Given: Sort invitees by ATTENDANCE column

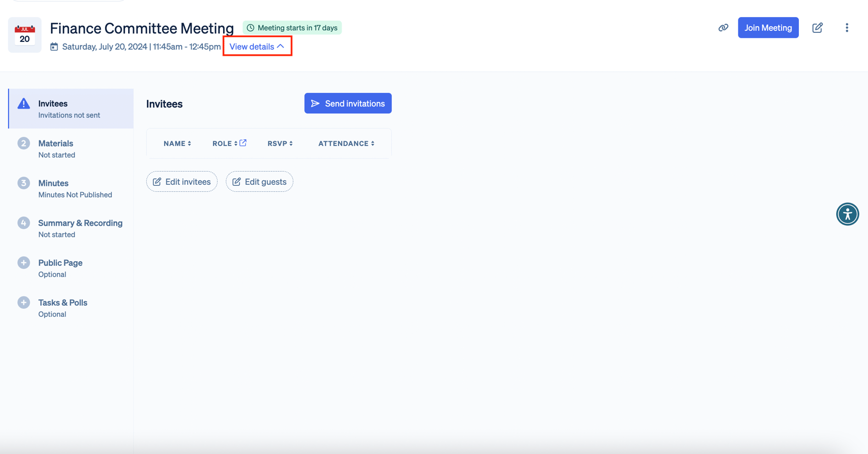Looking at the screenshot, I should (x=346, y=143).
